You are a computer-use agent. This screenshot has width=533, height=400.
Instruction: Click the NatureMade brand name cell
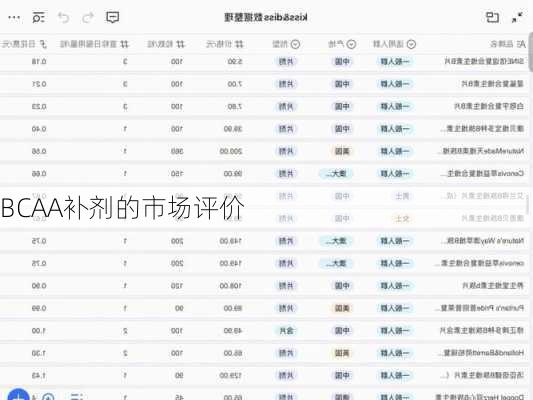click(x=482, y=151)
